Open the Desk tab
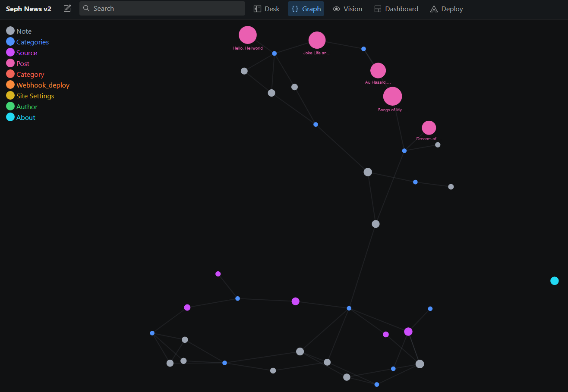The image size is (568, 392). [267, 9]
